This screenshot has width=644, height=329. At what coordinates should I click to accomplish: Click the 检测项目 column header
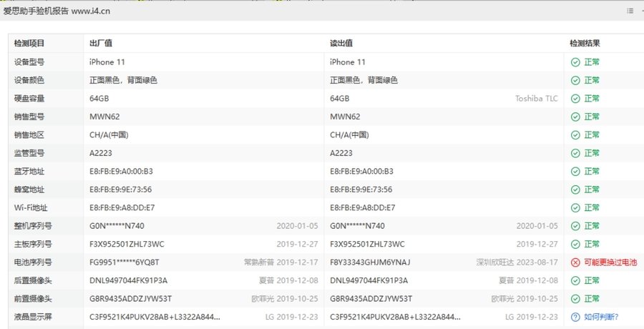click(29, 43)
